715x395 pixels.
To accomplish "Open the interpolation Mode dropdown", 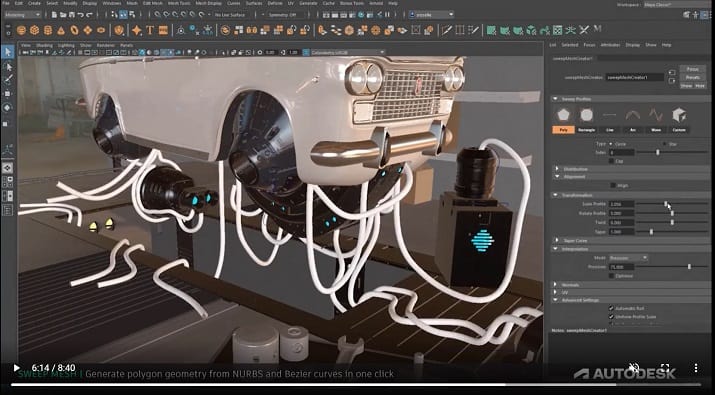I will click(x=628, y=258).
